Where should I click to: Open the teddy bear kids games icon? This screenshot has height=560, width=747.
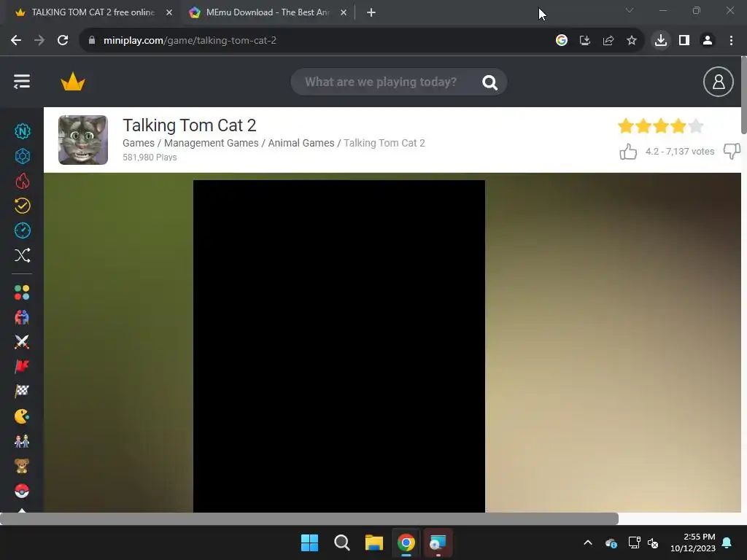click(22, 466)
